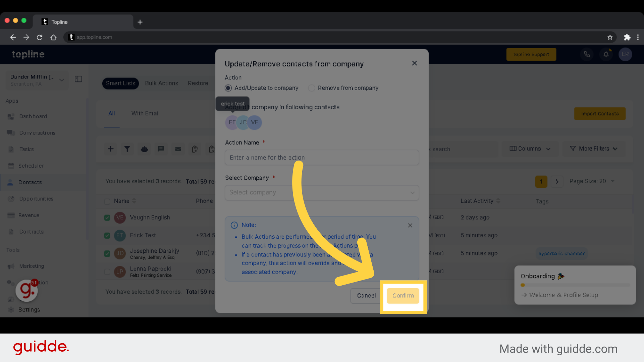Click the email icon in contacts toolbar
The image size is (644, 362).
pyautogui.click(x=178, y=149)
